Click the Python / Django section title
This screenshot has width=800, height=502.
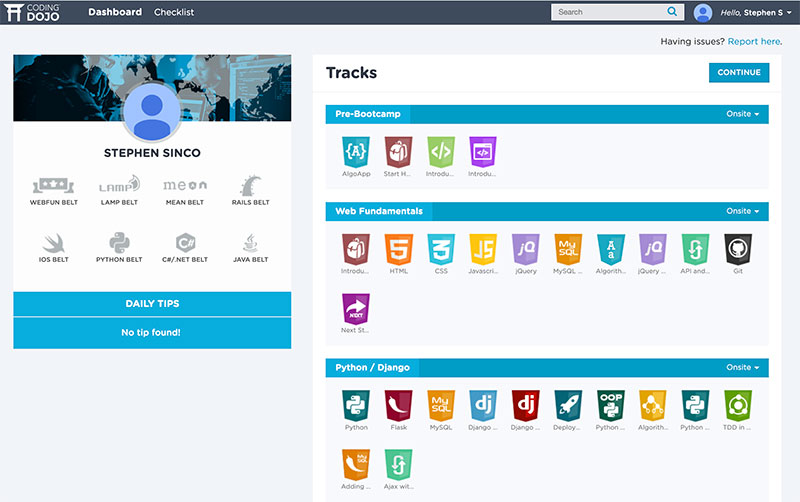[372, 367]
